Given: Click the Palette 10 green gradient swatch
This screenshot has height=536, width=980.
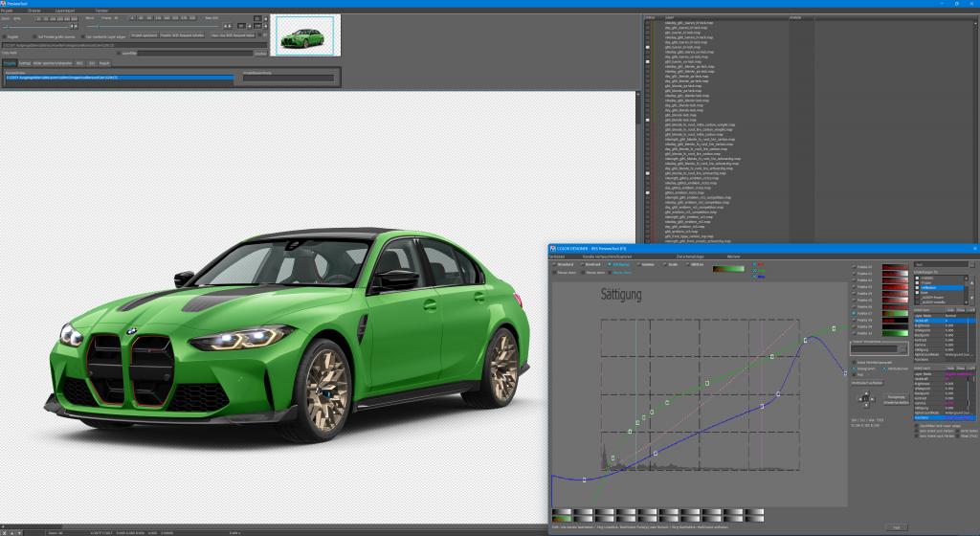Looking at the screenshot, I should [x=895, y=333].
